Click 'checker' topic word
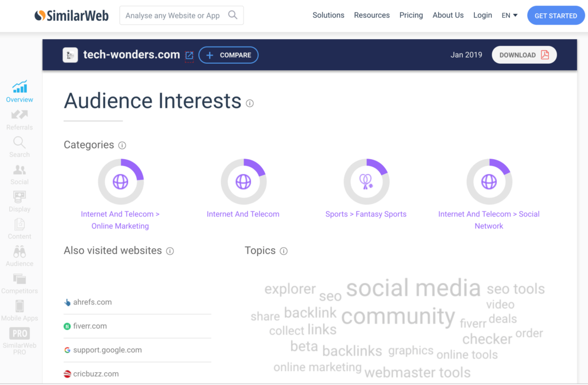Image resolution: width=588 pixels, height=385 pixels. (487, 339)
